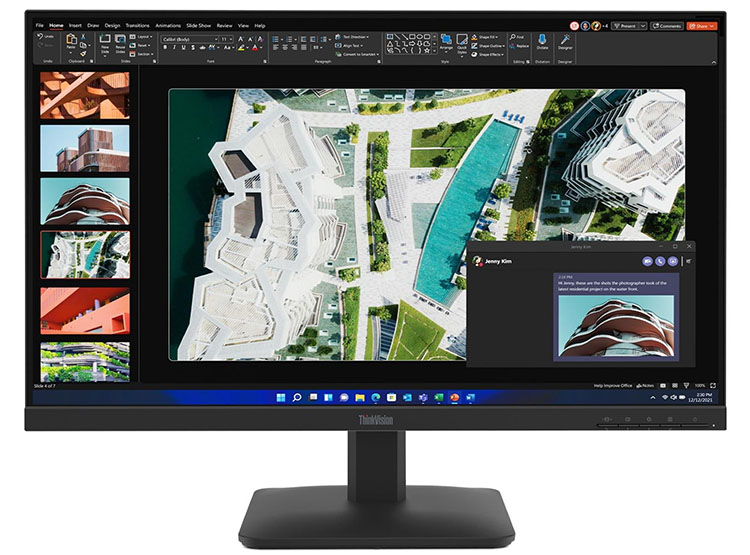Click the Undo icon
The image size is (750, 555).
point(40,36)
